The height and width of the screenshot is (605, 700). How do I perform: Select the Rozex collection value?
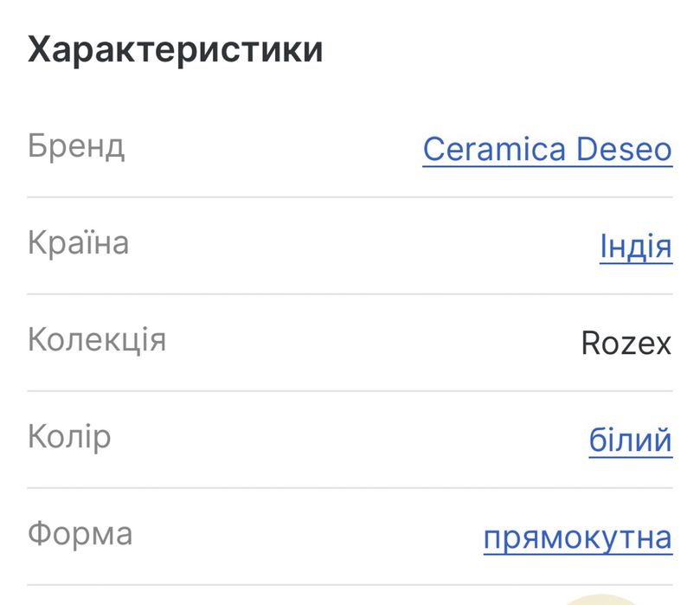[626, 344]
